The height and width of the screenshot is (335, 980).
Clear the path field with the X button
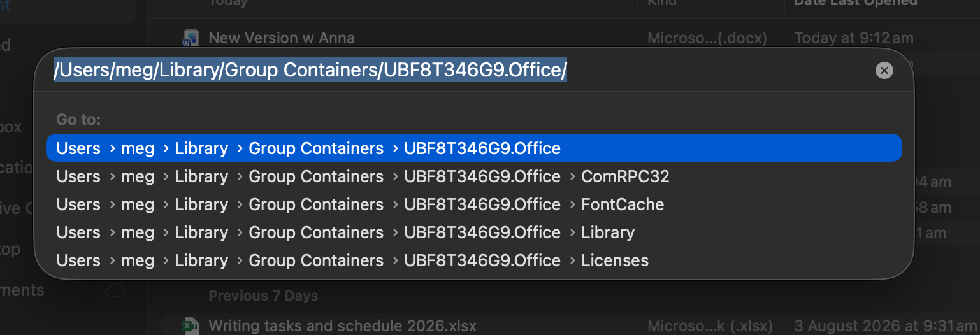884,71
